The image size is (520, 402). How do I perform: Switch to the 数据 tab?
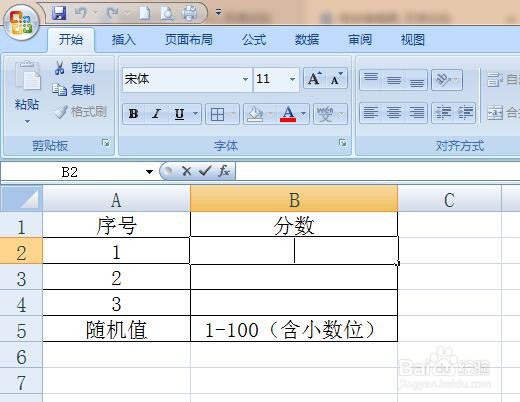click(x=307, y=40)
